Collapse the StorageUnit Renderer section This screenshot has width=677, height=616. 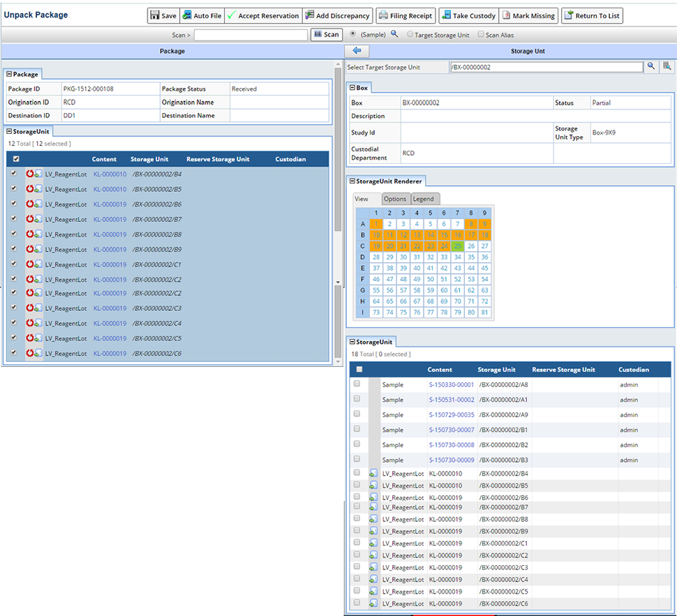coord(352,181)
